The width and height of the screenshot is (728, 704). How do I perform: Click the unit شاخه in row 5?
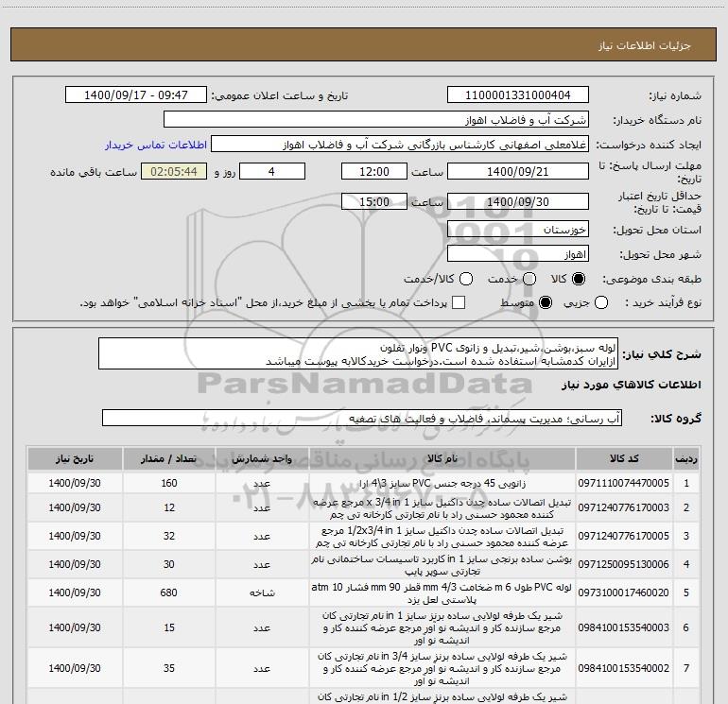click(262, 593)
